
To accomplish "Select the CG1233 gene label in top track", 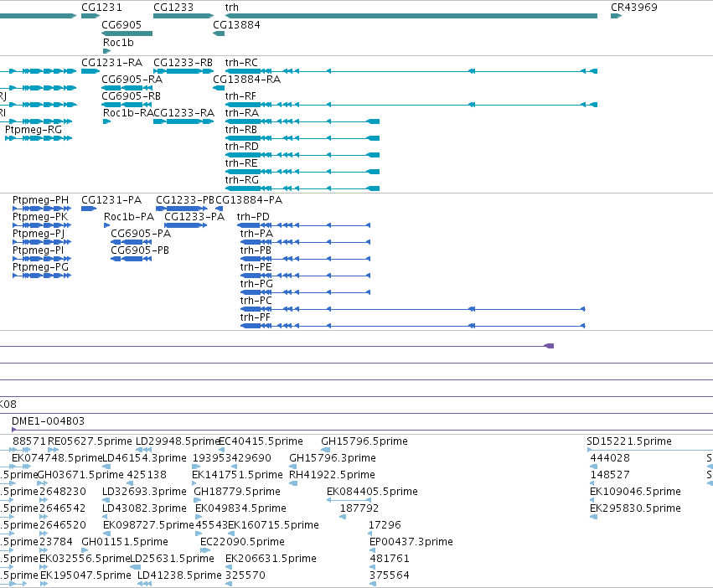I will click(x=173, y=8).
